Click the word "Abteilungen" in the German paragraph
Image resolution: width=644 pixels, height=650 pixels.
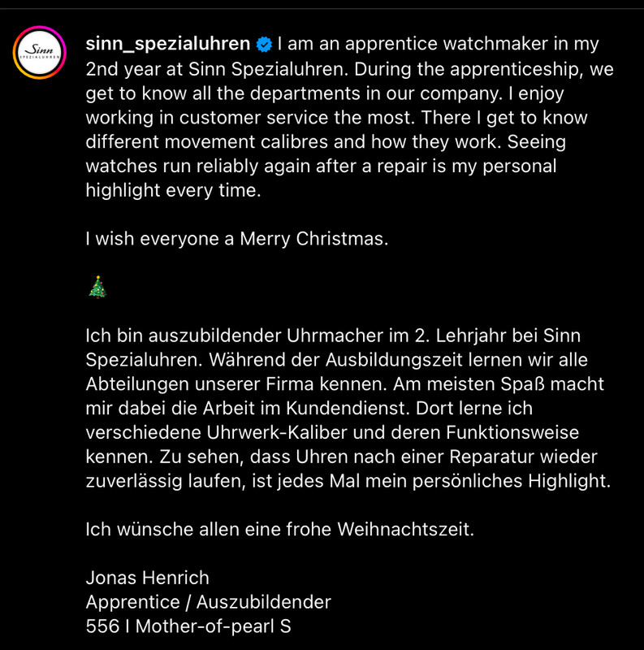[x=137, y=384]
